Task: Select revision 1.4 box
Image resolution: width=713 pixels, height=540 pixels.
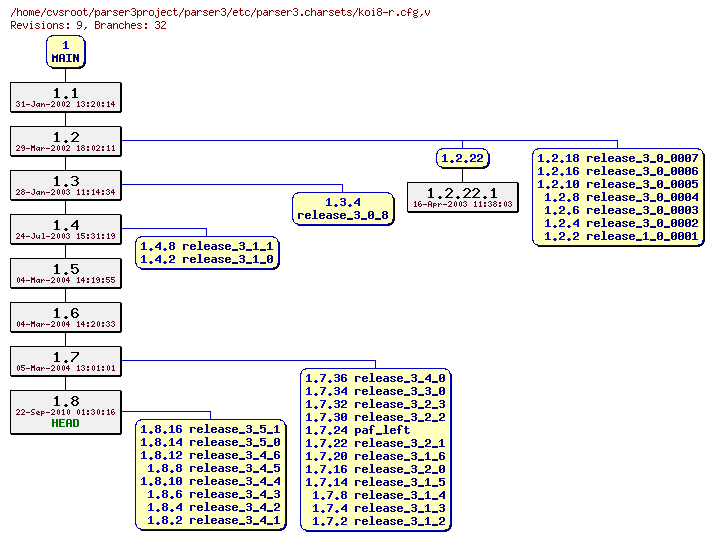Action: [66, 230]
